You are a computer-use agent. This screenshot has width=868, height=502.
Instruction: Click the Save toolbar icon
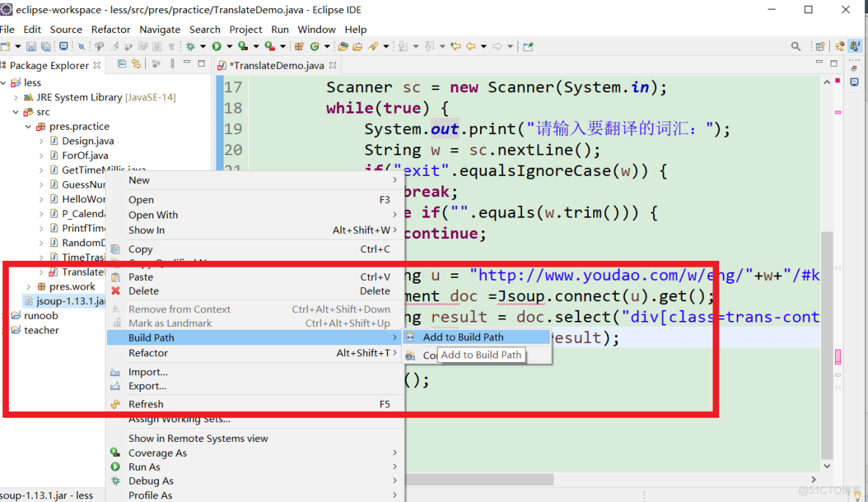(32, 46)
